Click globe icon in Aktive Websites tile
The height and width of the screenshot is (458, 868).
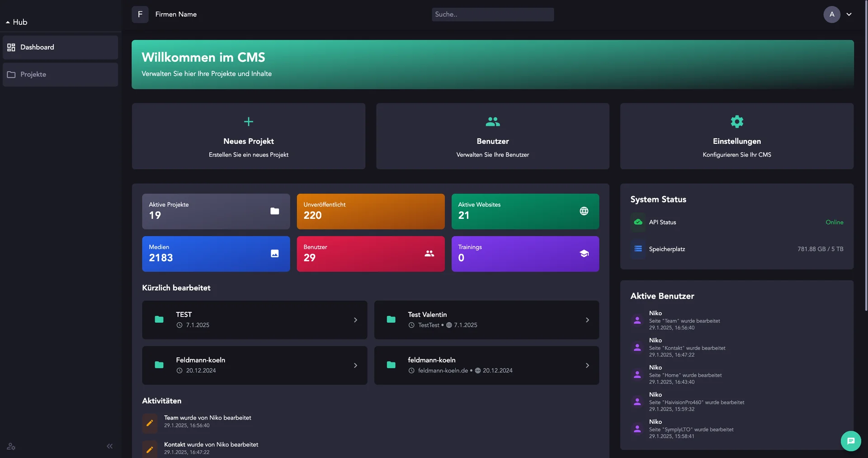(x=584, y=211)
